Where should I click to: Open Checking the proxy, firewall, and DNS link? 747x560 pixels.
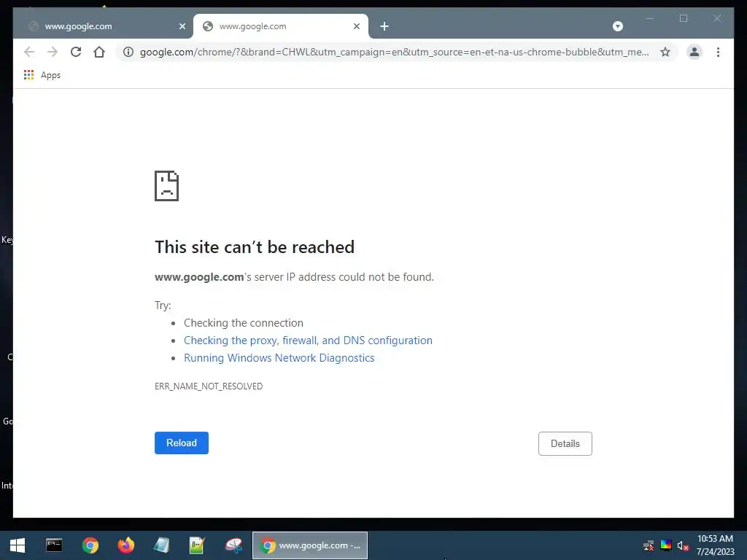(x=309, y=341)
